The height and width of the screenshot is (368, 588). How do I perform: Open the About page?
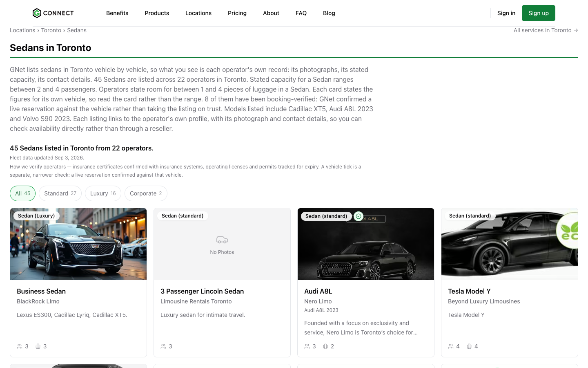point(271,13)
